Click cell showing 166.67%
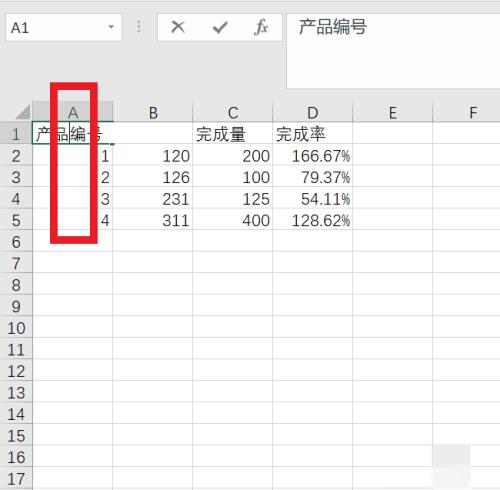 tap(313, 155)
